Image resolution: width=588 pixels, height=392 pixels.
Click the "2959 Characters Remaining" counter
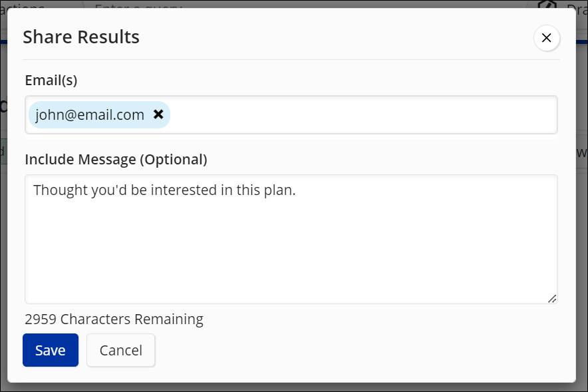(x=114, y=319)
